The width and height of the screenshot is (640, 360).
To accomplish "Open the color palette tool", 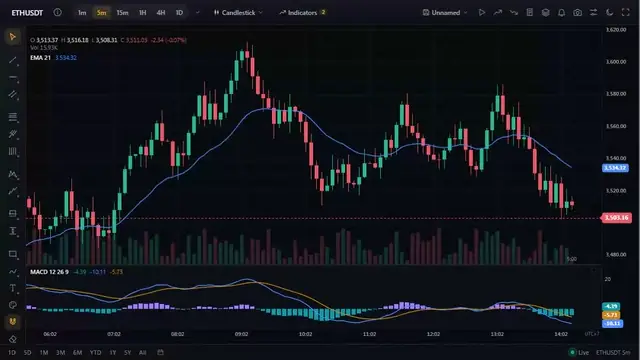I will [13, 305].
